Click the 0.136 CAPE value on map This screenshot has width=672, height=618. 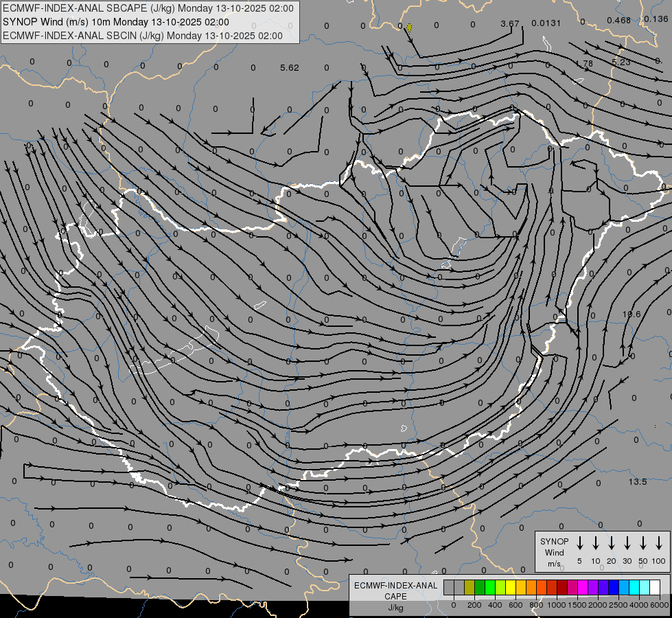click(x=656, y=19)
